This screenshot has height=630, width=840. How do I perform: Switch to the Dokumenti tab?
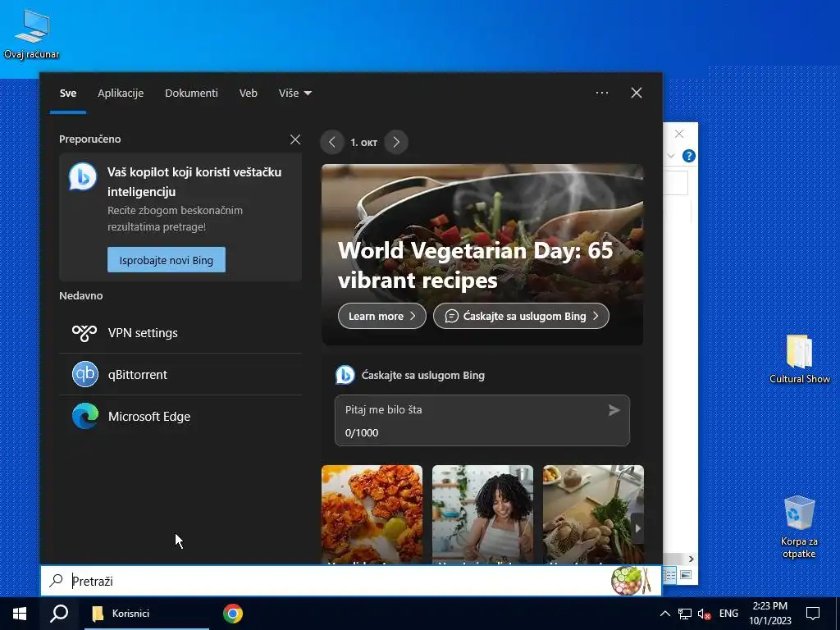(191, 94)
